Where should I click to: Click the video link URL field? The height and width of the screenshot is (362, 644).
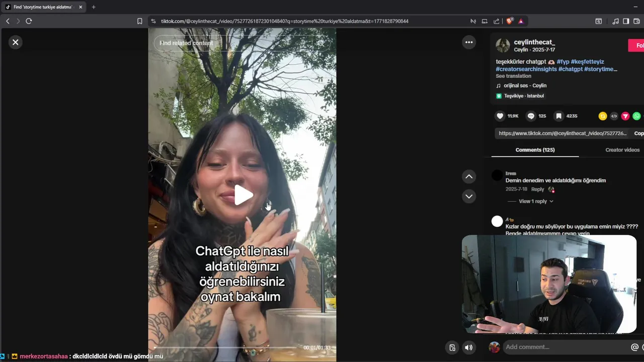click(562, 133)
